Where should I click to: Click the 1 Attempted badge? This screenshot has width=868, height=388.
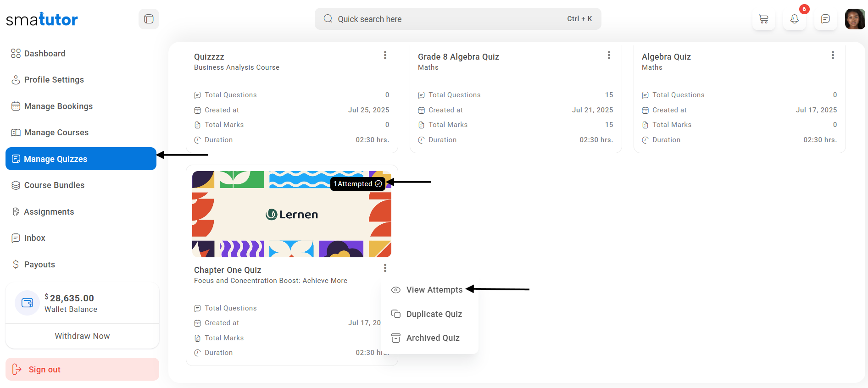(357, 184)
